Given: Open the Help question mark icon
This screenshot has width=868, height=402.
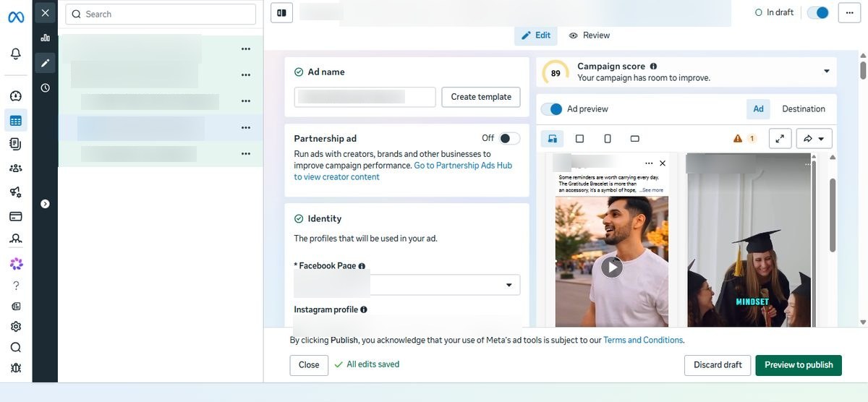Looking at the screenshot, I should coord(16,286).
